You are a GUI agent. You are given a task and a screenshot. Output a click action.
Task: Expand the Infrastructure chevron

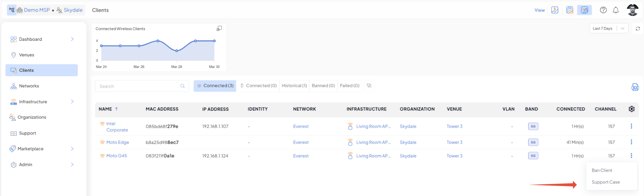tap(72, 102)
